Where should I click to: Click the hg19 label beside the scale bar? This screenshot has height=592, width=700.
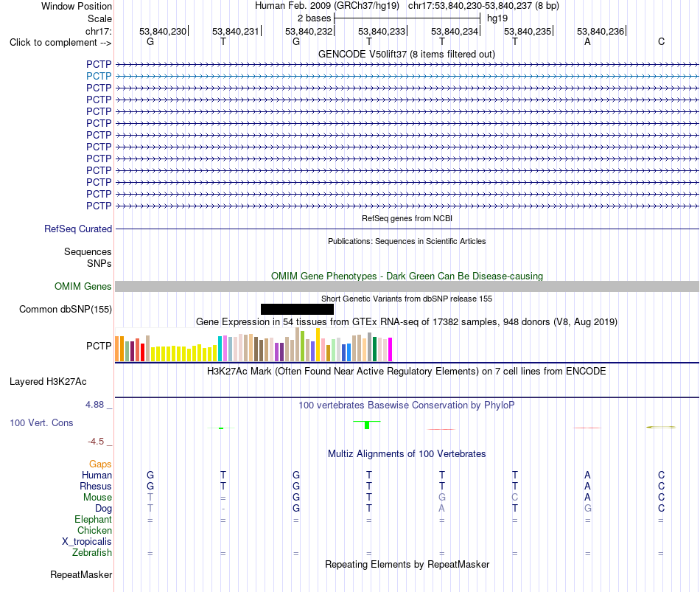point(497,18)
